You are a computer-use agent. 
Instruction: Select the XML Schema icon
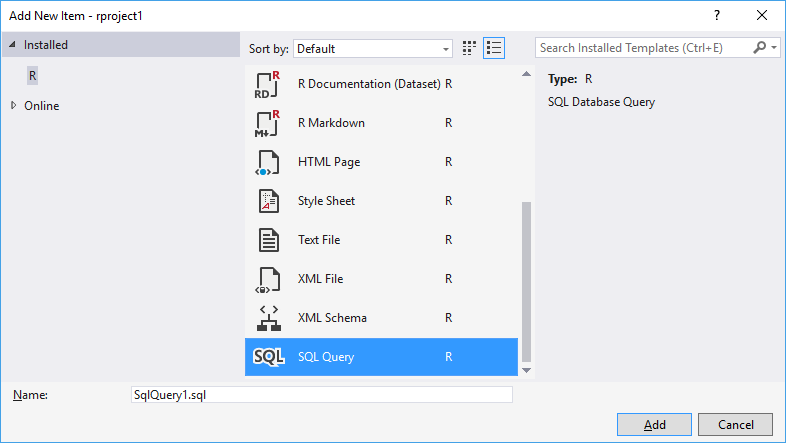click(269, 318)
